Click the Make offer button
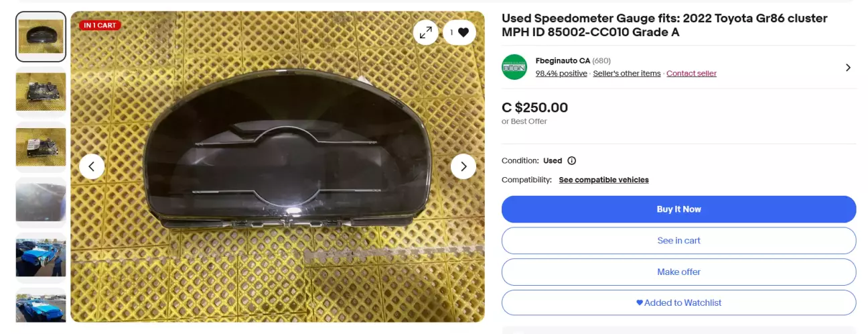 pos(678,272)
